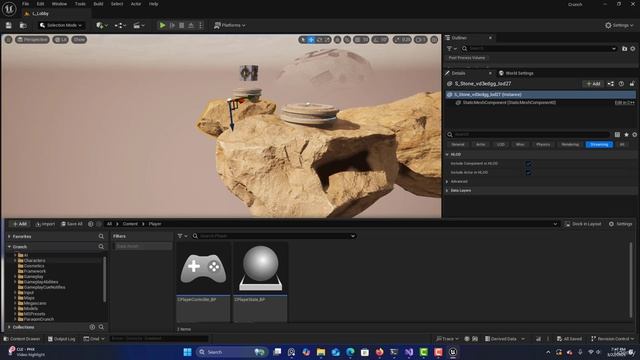640x360 pixels.
Task: Open the quick add to project menu
Action: pos(102,25)
